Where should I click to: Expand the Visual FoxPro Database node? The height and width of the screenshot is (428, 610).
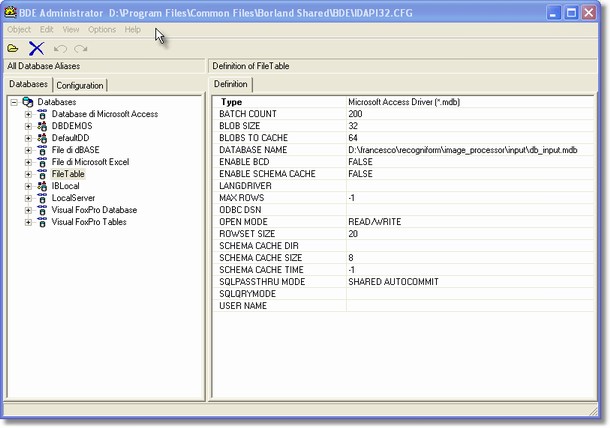28,210
